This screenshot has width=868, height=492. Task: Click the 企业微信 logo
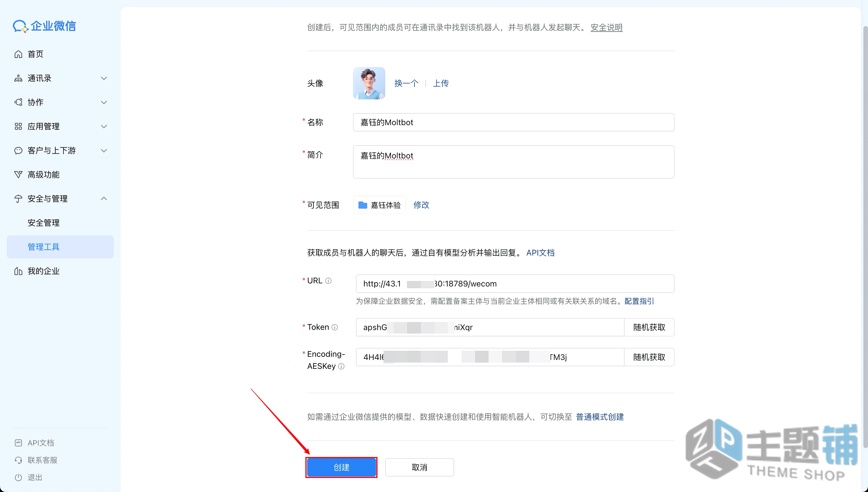[44, 26]
